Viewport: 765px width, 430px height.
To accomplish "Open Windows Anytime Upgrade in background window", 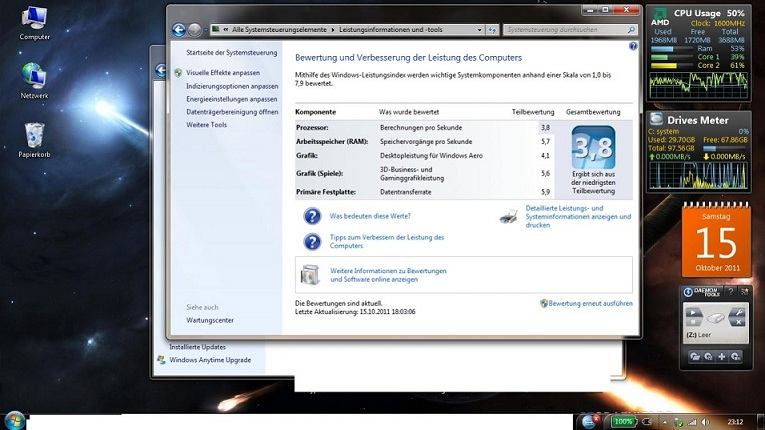I will click(210, 360).
